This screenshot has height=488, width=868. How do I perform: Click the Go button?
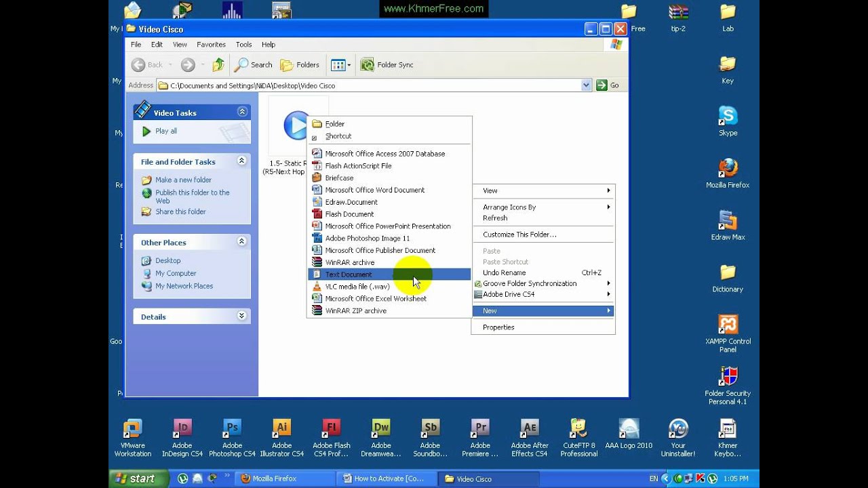point(608,85)
